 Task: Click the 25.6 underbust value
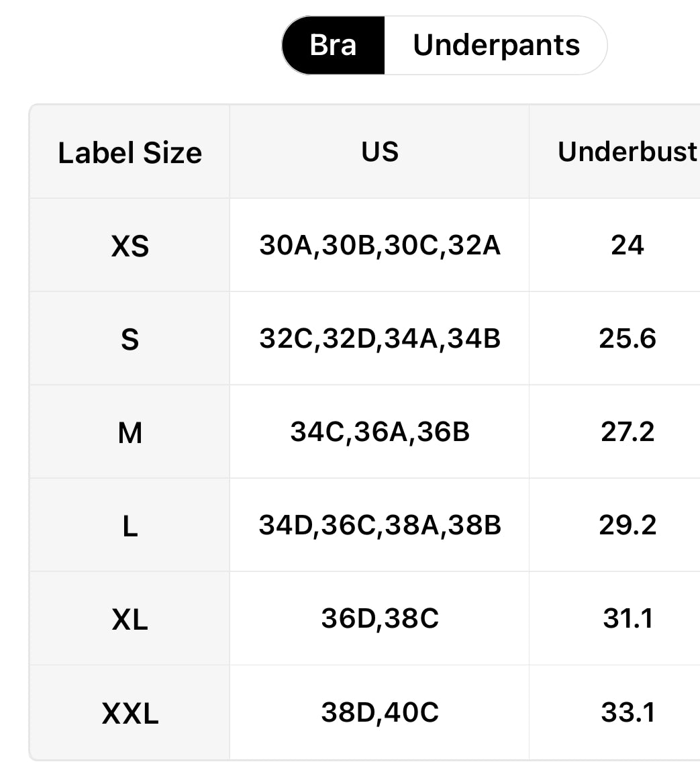(x=628, y=339)
